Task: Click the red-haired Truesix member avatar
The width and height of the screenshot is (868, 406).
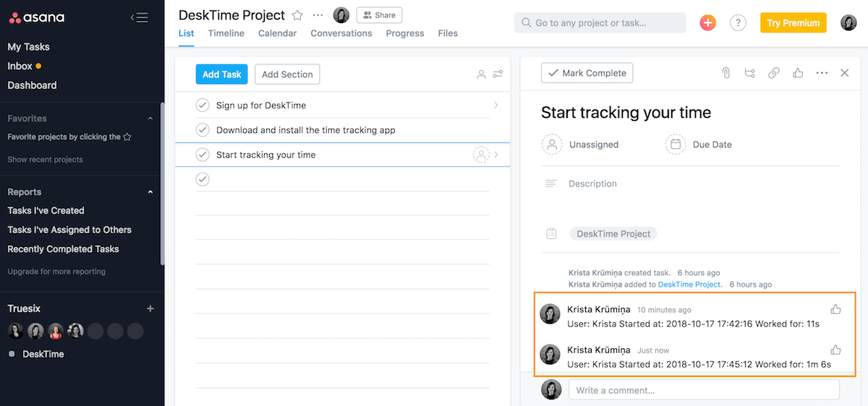Action: point(56,331)
